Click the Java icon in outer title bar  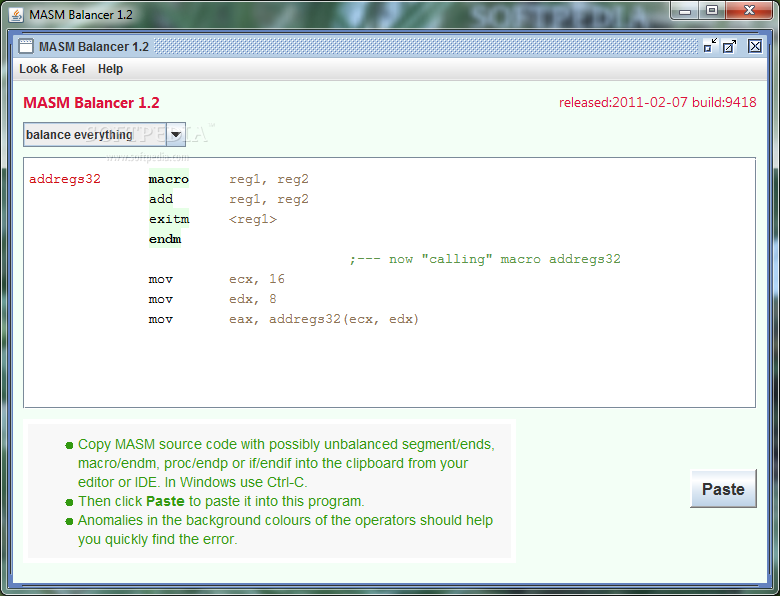point(16,15)
